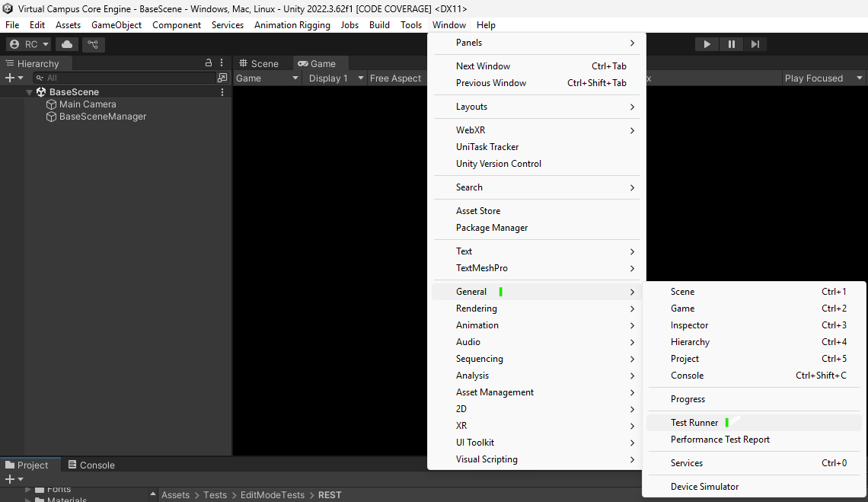Open the RC account dropdown
Viewport: 868px width, 502px height.
click(28, 44)
